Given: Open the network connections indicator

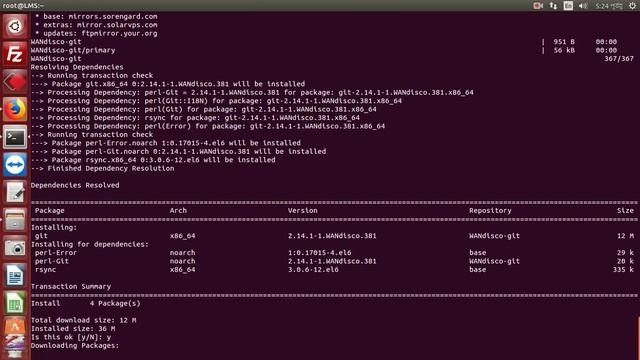Looking at the screenshot, I should point(553,6).
